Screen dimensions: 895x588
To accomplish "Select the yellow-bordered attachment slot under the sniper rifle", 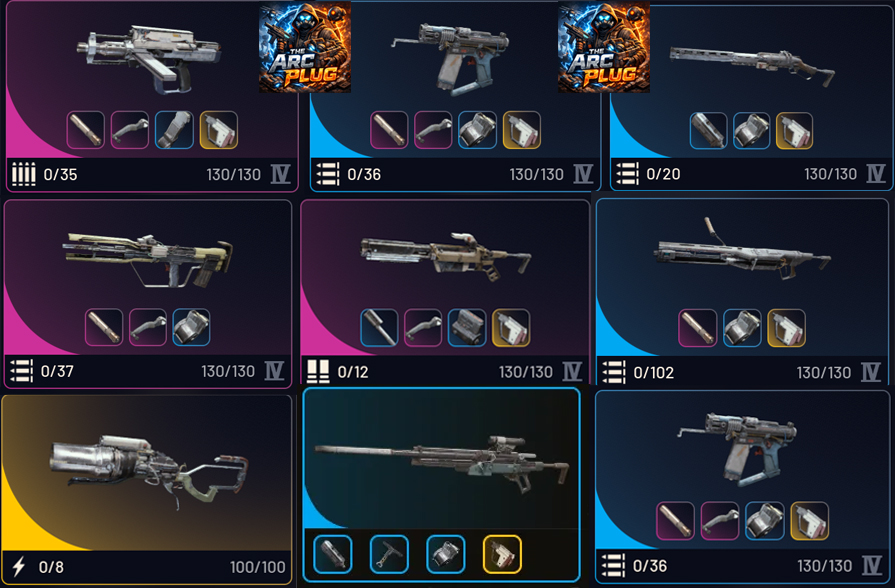I will point(502,554).
